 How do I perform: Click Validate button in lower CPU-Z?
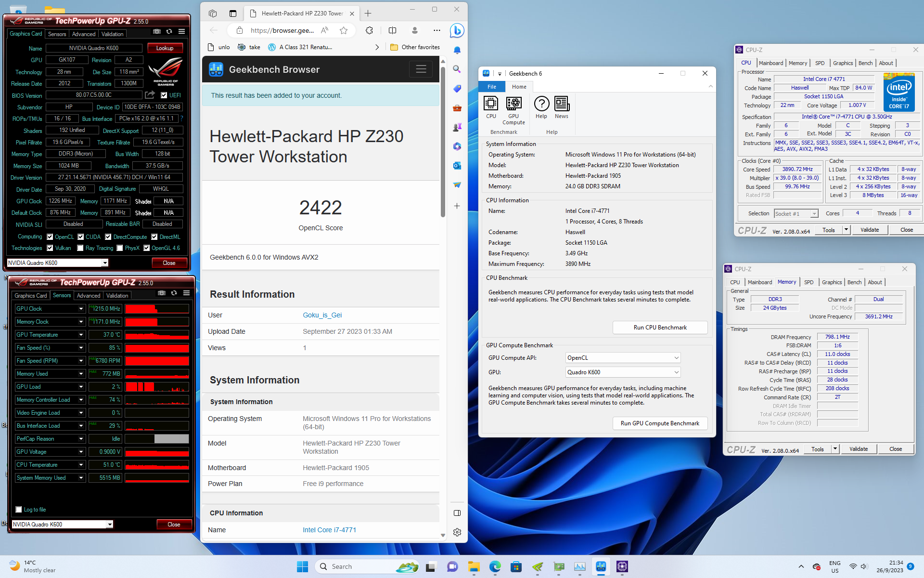point(859,449)
